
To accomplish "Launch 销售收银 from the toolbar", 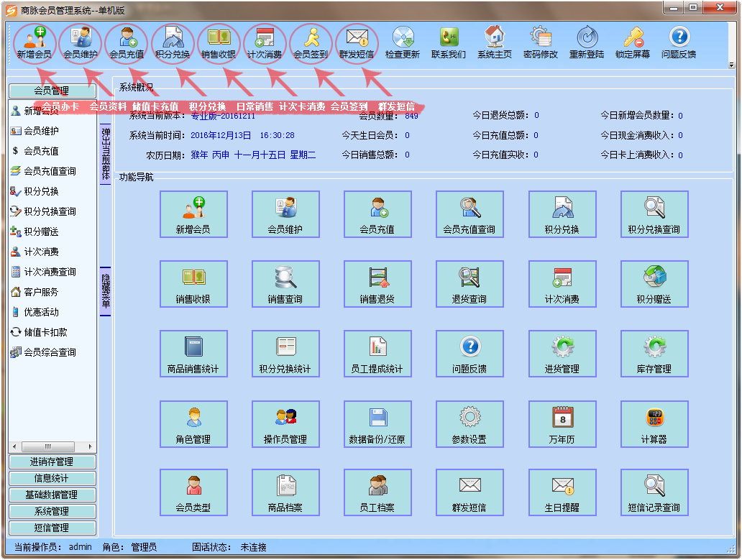I will coord(218,42).
